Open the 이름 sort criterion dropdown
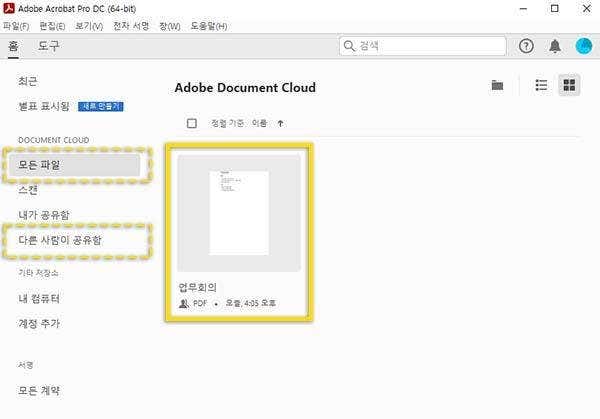600x419 pixels. click(259, 123)
